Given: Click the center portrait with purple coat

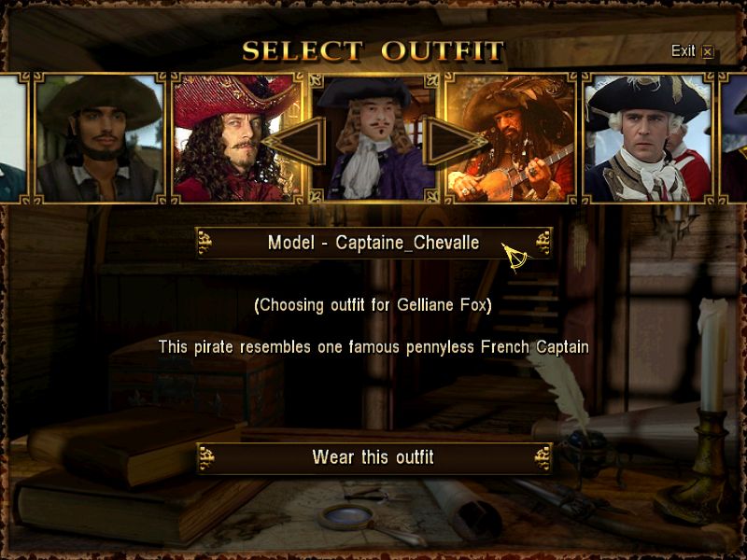Looking at the screenshot, I should pos(374,138).
